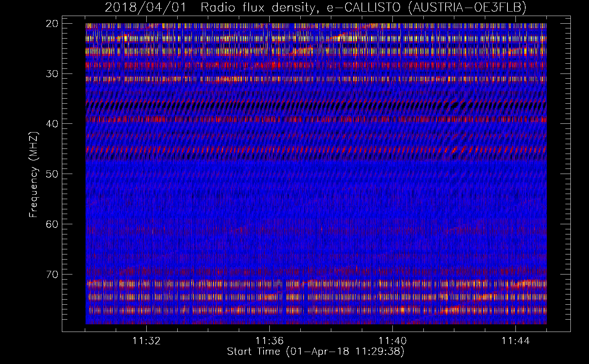Click the 11:36 time axis label
The height and width of the screenshot is (364, 589).
click(269, 341)
